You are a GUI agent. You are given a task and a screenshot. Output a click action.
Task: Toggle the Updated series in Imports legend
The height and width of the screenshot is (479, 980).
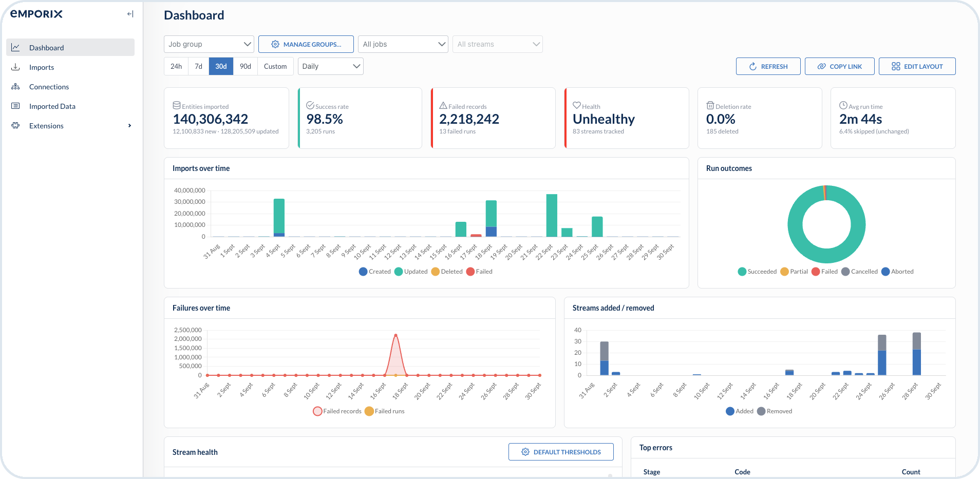point(411,272)
